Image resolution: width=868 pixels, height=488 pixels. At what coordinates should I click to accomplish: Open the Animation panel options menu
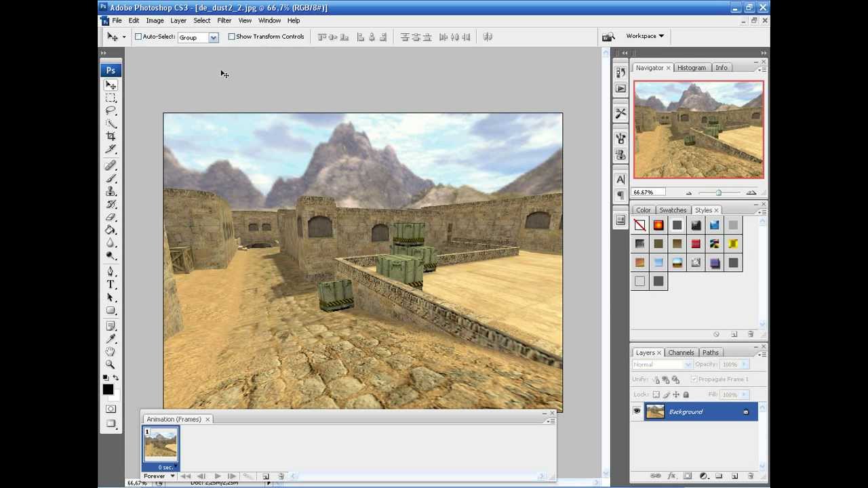coord(551,421)
